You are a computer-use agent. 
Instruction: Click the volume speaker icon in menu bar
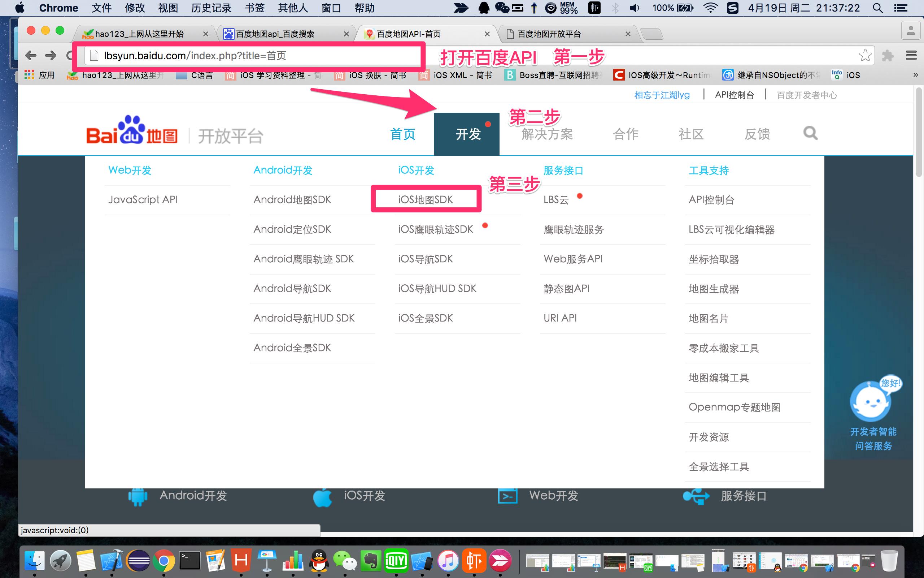coord(634,8)
